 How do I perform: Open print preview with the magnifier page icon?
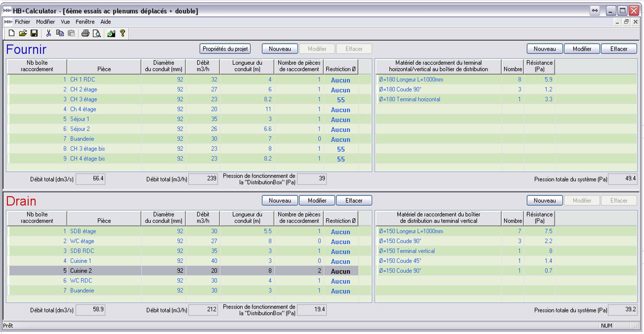[x=97, y=33]
